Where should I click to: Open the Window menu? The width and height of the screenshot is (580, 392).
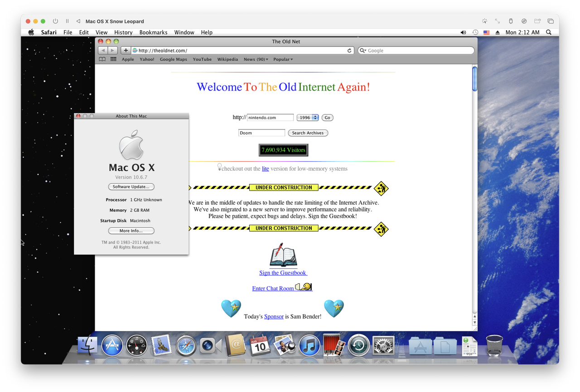tap(184, 33)
